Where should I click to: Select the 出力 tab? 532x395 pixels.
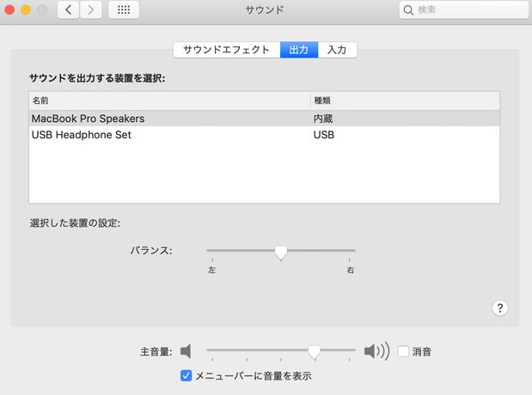click(x=299, y=50)
